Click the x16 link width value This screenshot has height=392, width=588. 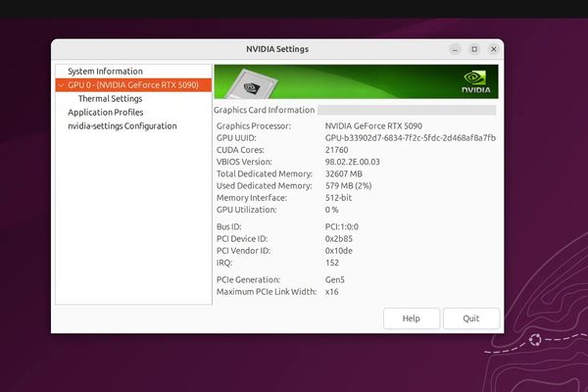point(332,292)
